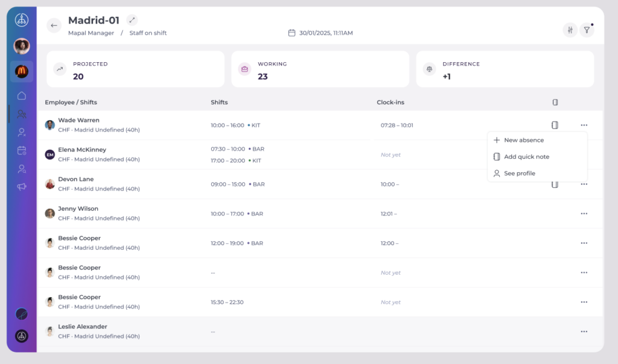
Task: Click the megaphone announcements sidebar icon
Action: [22, 187]
